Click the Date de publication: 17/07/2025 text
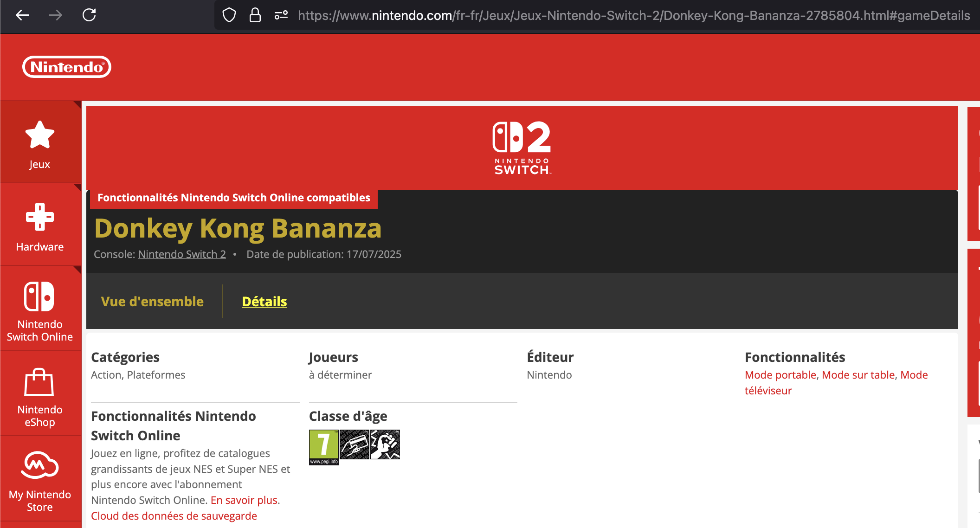Viewport: 980px width, 528px height. [324, 254]
